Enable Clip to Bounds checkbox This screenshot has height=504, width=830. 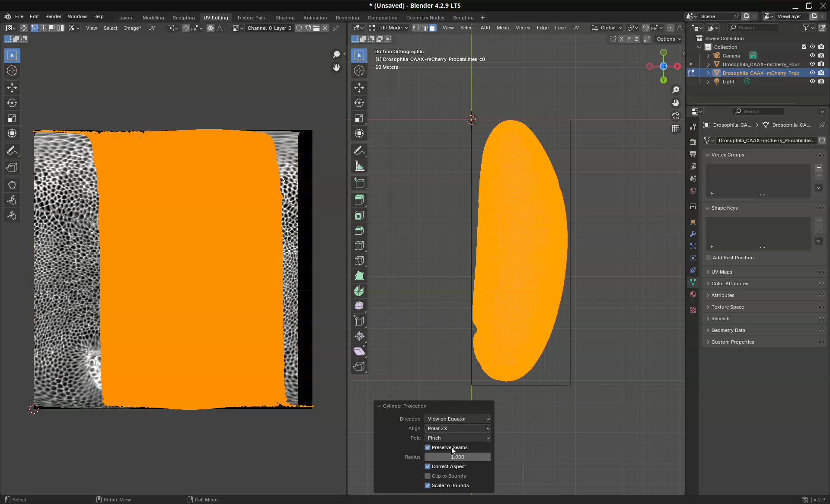pyautogui.click(x=428, y=476)
